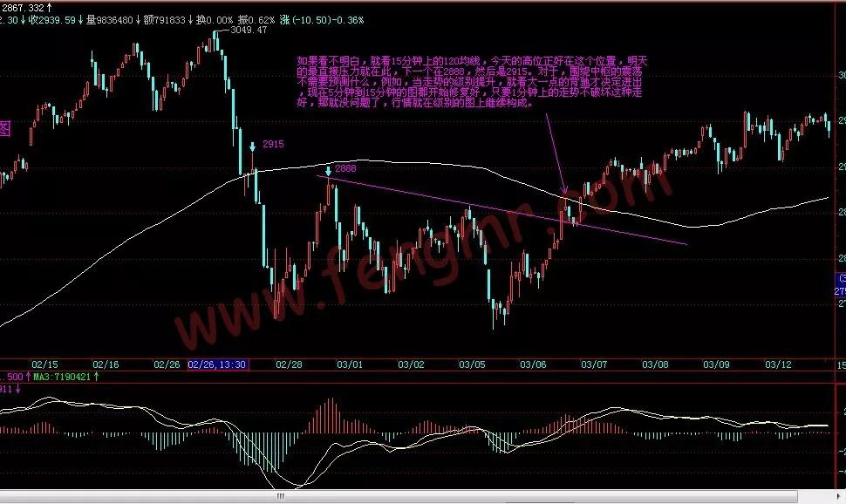Click the cyan arrow marker above 2915
Viewport: 846px width, 504px height.
pyautogui.click(x=253, y=146)
